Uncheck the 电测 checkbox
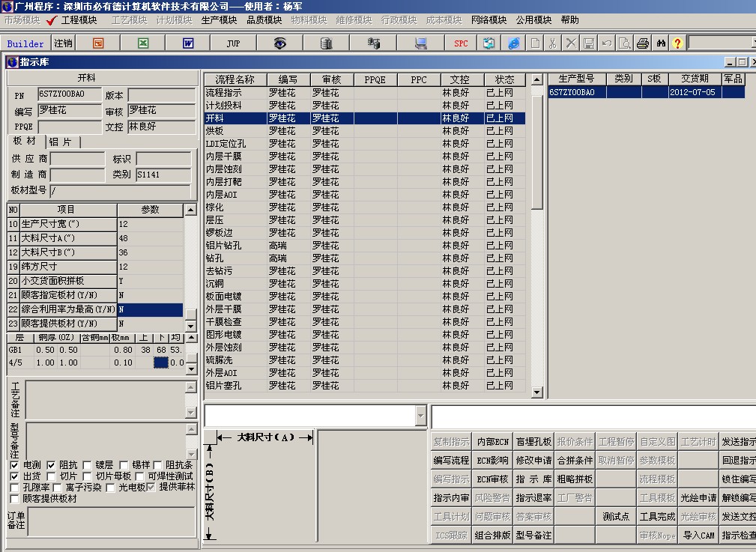756x552 pixels. coord(14,465)
